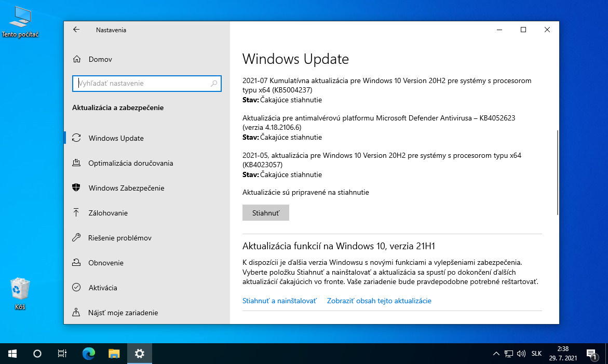Select Windows Update in sidebar
Screen dimensions: 608x364
pos(116,138)
